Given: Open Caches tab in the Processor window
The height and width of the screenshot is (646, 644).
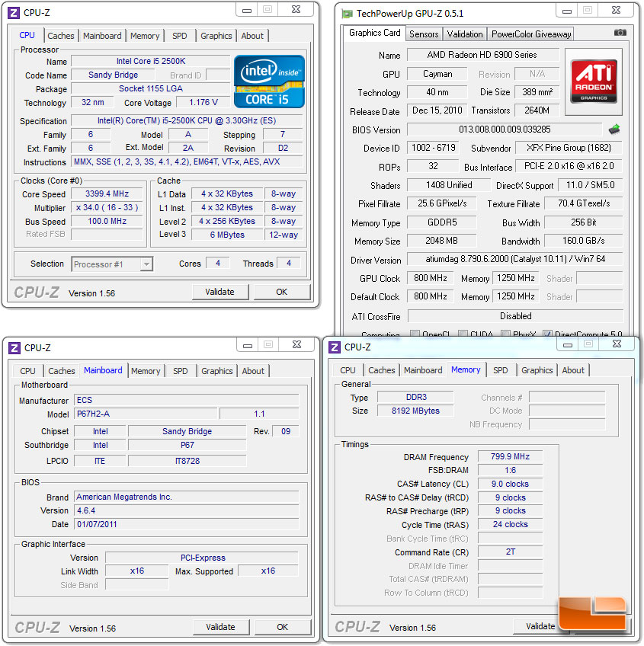Looking at the screenshot, I should [x=61, y=36].
